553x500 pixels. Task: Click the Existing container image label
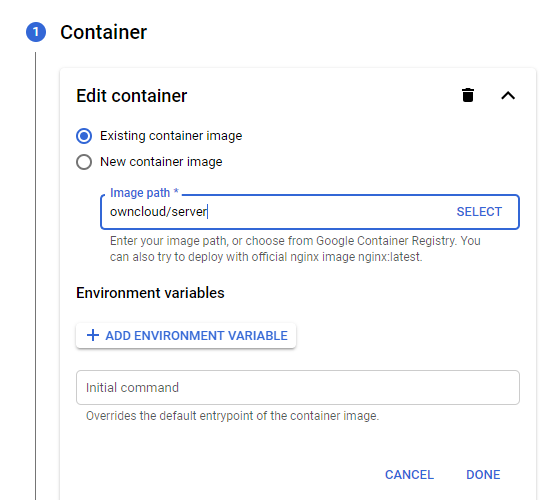[171, 136]
